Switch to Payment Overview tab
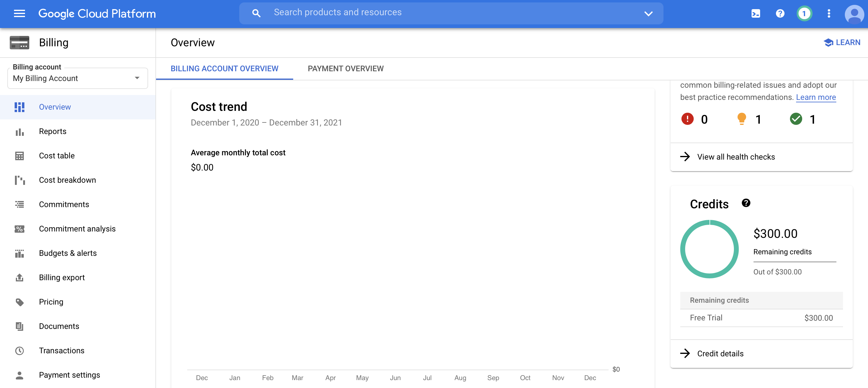 click(x=345, y=69)
